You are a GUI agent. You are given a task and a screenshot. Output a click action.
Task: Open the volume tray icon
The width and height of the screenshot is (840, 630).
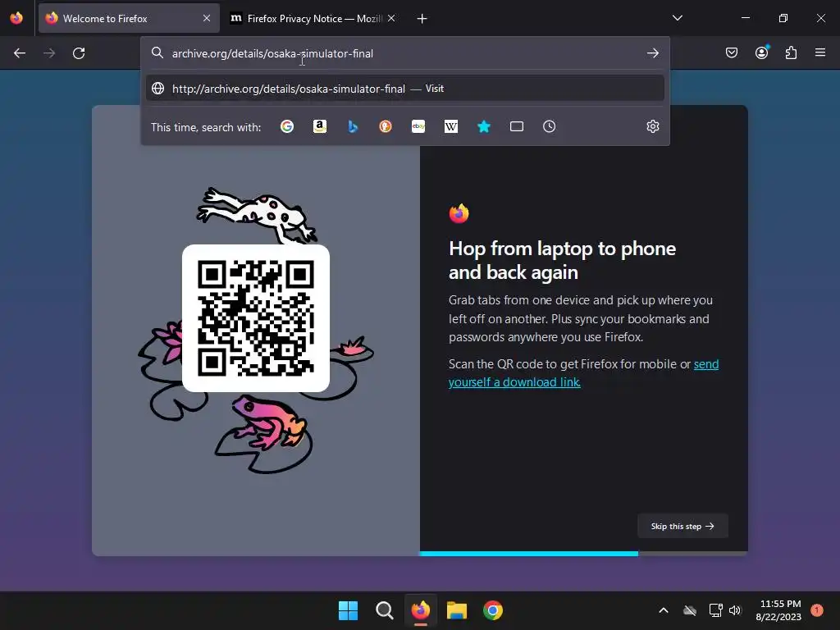click(735, 610)
